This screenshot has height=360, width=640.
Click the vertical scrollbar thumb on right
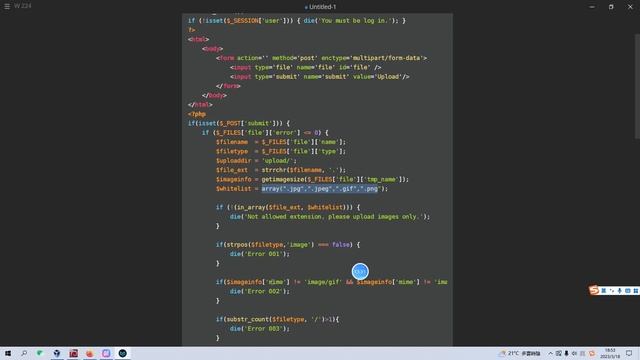(x=637, y=87)
